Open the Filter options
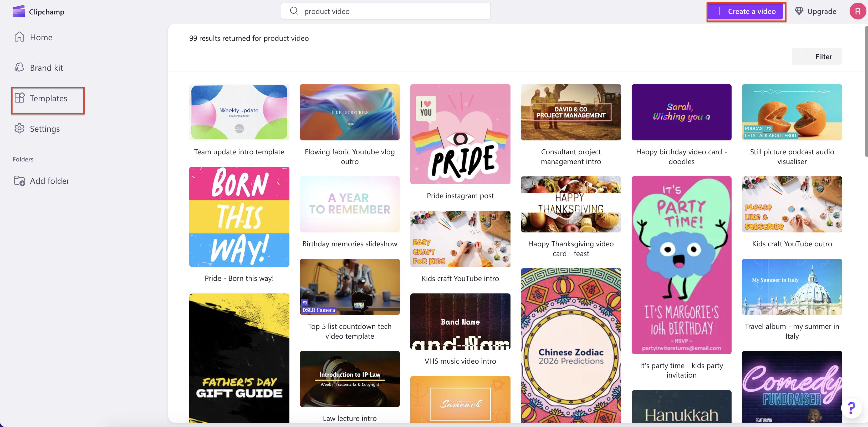Image resolution: width=868 pixels, height=427 pixels. (x=817, y=56)
